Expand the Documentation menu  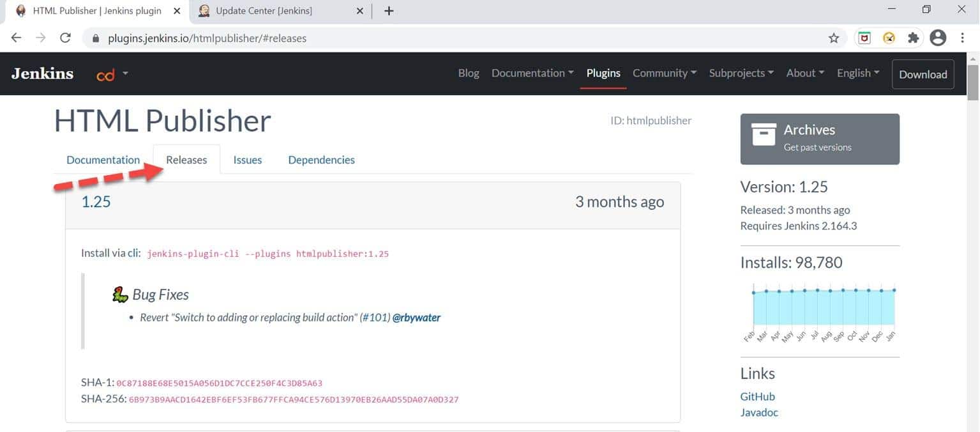tap(532, 73)
